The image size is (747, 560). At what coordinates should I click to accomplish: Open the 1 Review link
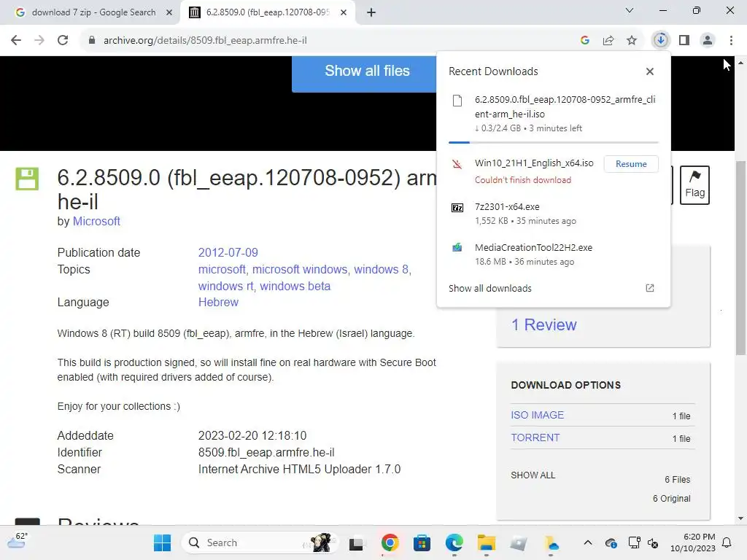(543, 324)
